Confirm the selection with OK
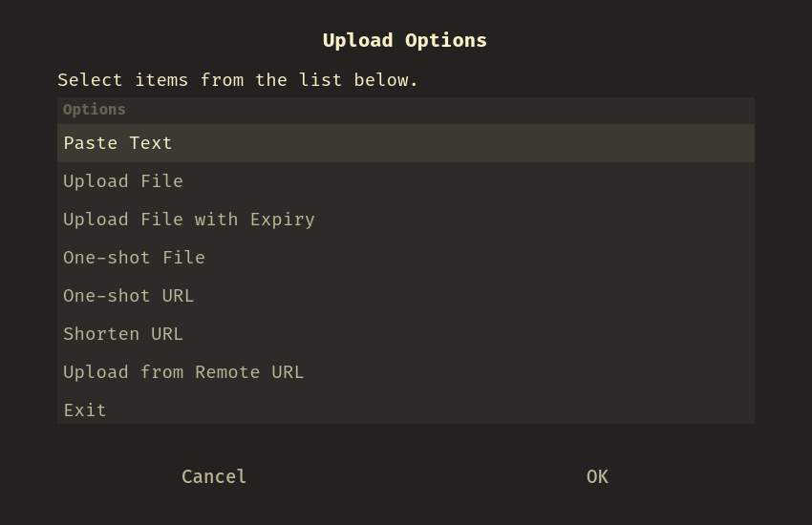Image resolution: width=812 pixels, height=525 pixels. pyautogui.click(x=597, y=477)
